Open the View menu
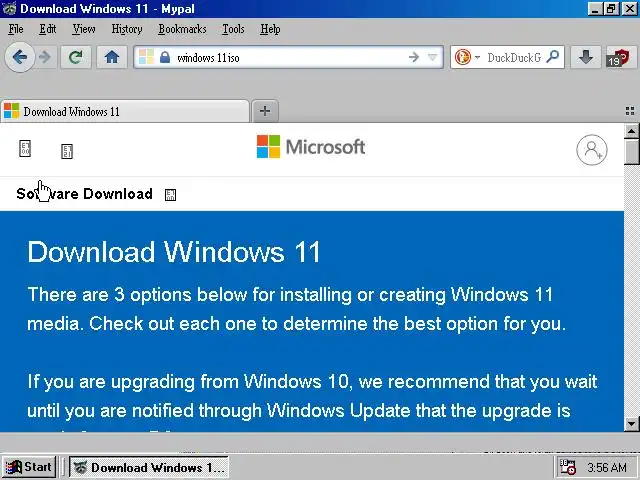640x480 pixels. pos(84,29)
